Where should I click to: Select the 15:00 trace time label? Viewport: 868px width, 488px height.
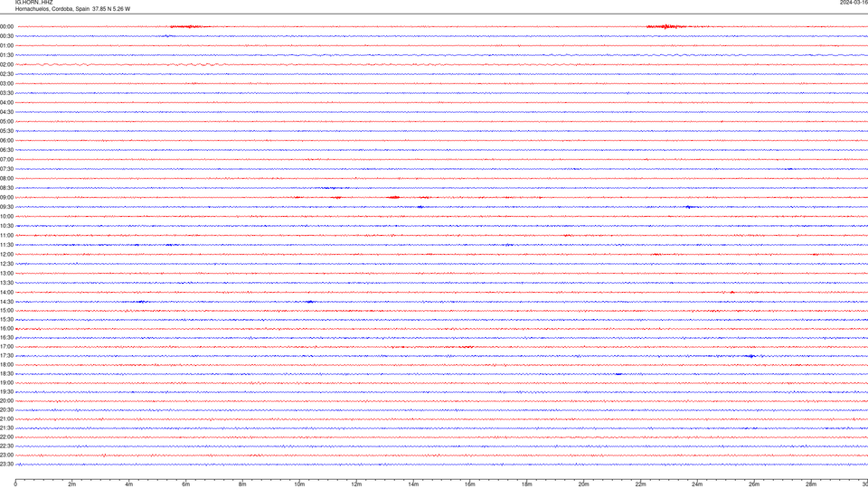[6, 310]
